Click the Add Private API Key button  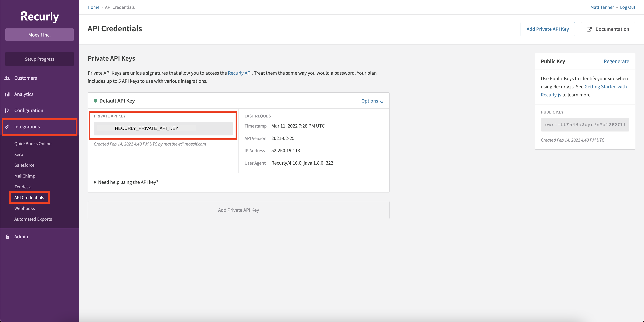pos(547,29)
